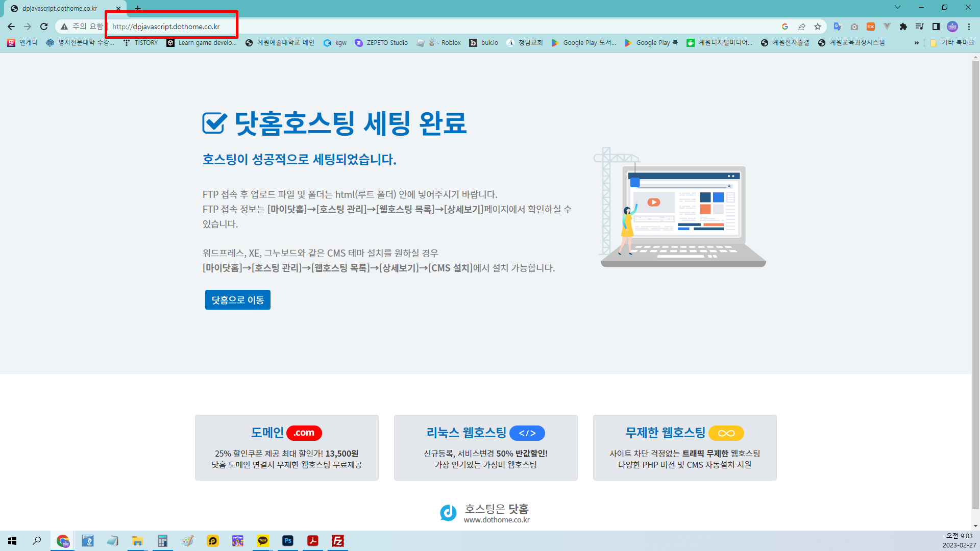Reload the current page
The image size is (980, 551).
pos(44,27)
